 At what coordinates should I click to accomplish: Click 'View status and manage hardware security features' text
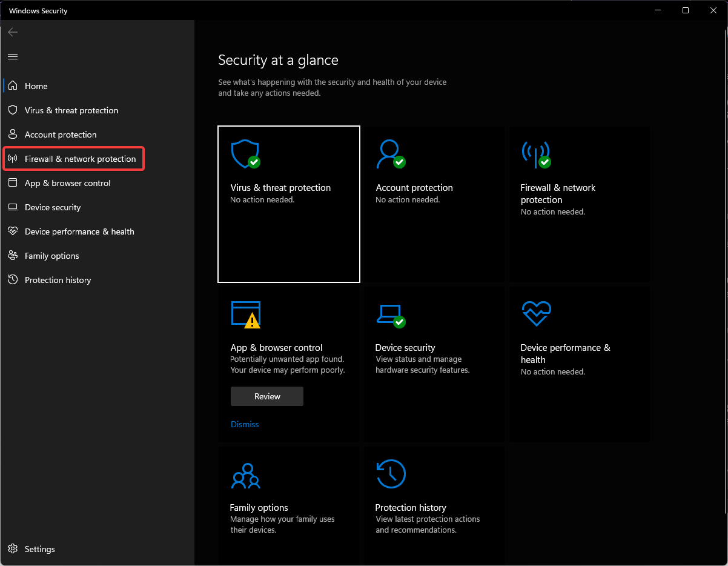tap(423, 365)
